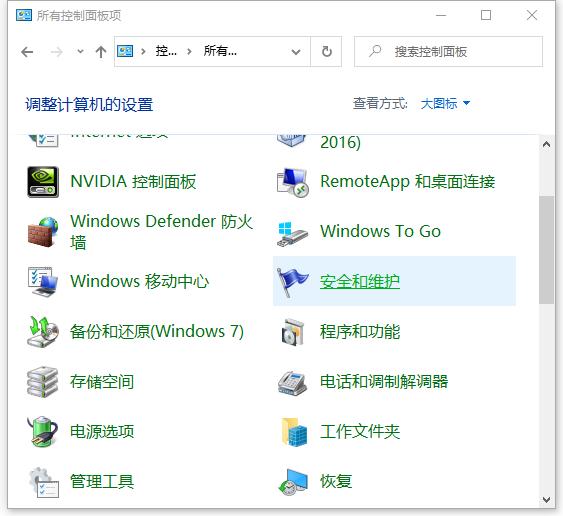
Task: Open the Windows 移动中心 link
Action: pyautogui.click(x=139, y=281)
